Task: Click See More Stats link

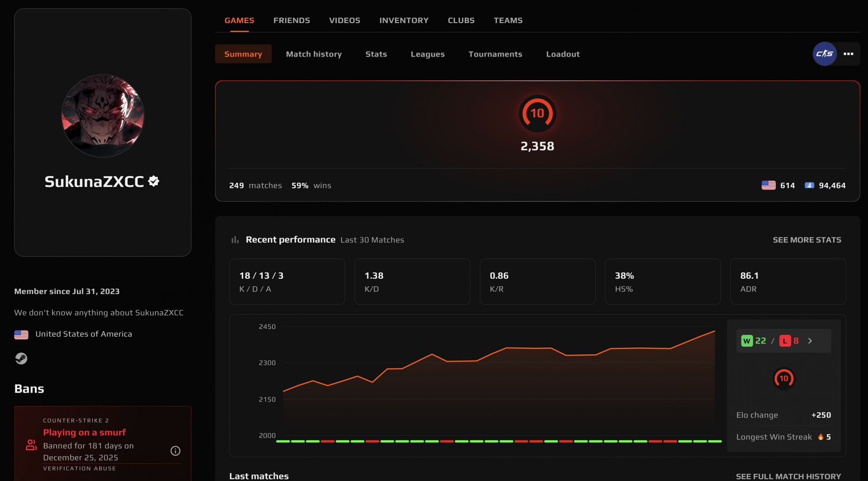Action: (807, 240)
